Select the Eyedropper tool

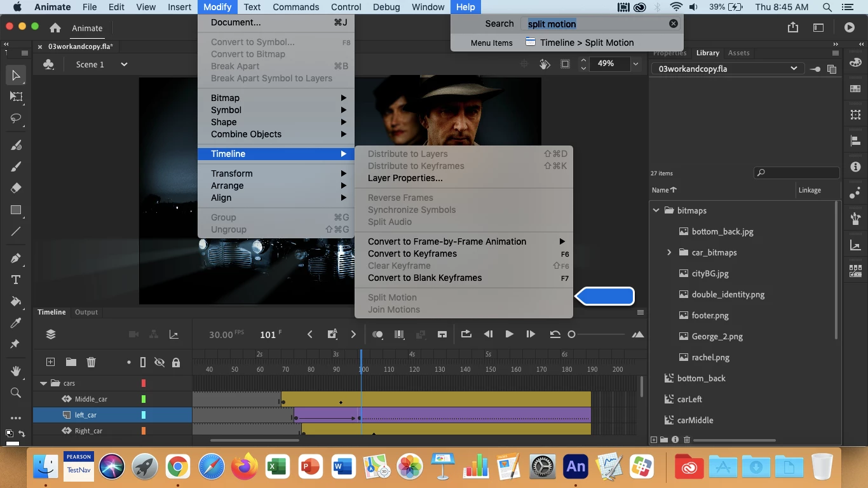tap(16, 323)
